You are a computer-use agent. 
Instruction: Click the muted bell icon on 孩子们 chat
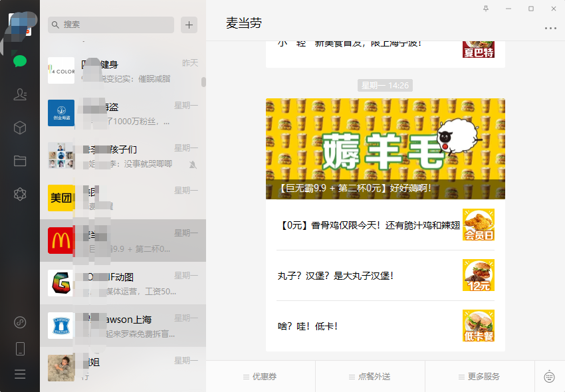(x=193, y=165)
